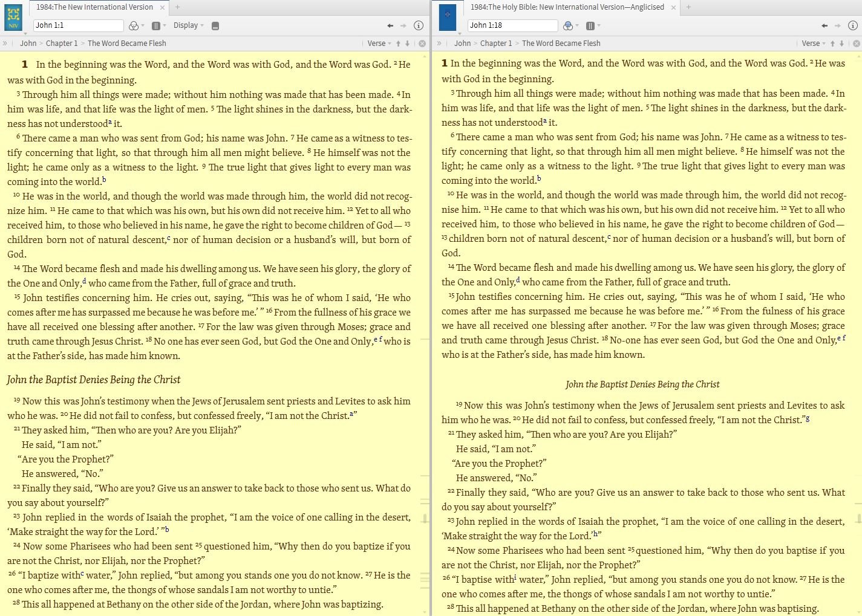
Task: Go forward in Anglicised panel history
Action: coord(838,25)
